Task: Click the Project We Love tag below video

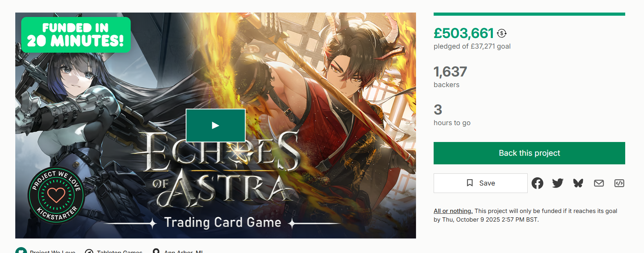Action: coord(52,251)
